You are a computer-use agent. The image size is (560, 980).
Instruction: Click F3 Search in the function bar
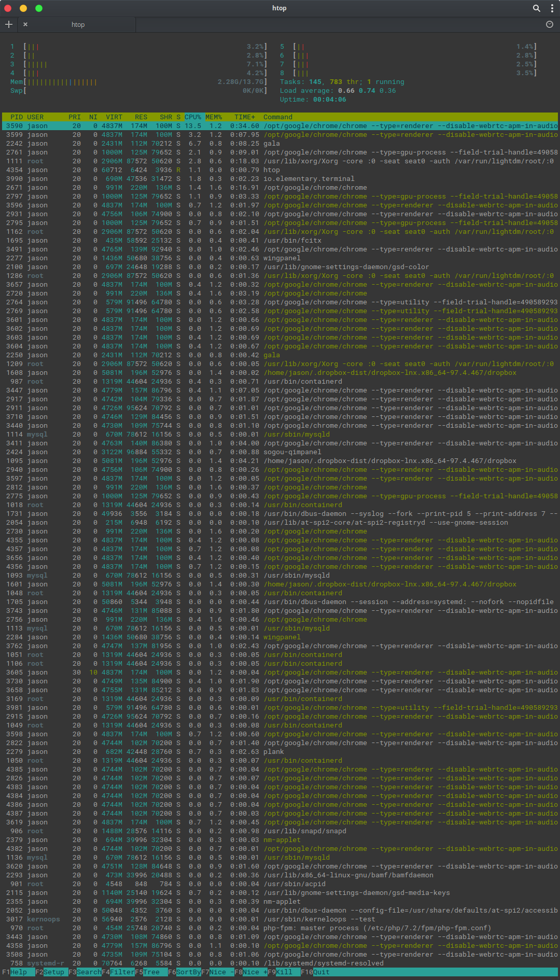(85, 972)
